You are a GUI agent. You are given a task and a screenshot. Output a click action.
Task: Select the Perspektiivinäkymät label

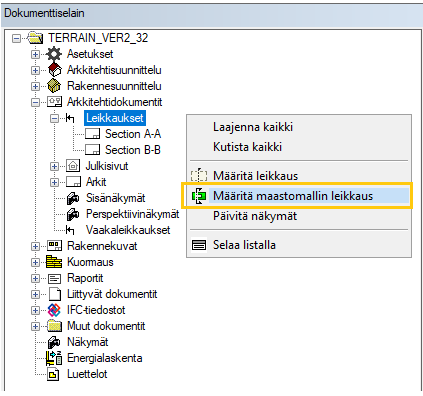pos(132,214)
